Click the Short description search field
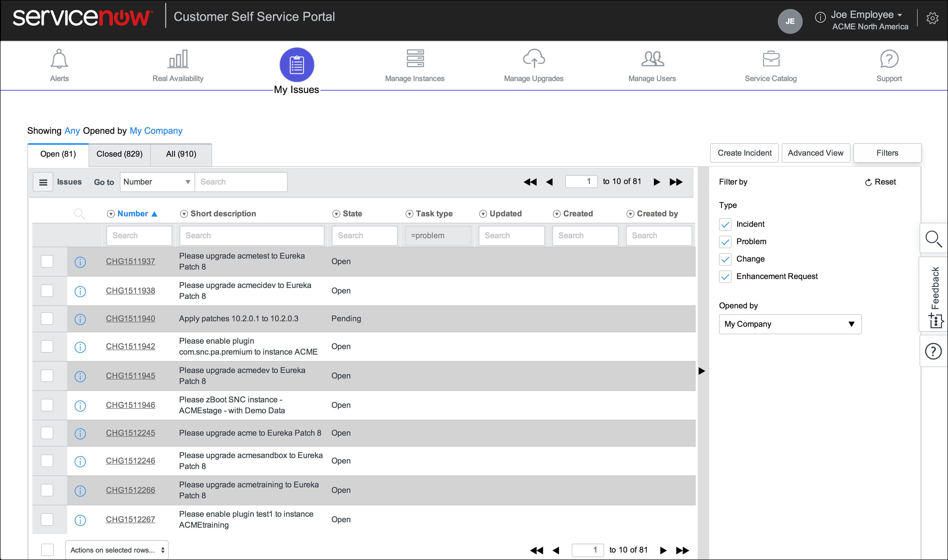948x560 pixels. [x=252, y=235]
